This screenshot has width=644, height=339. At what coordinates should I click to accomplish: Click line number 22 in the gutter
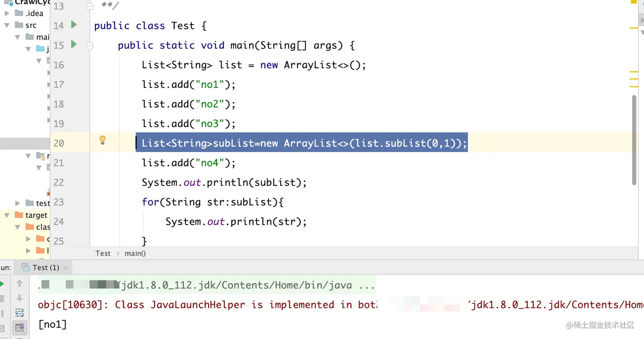[x=59, y=183]
